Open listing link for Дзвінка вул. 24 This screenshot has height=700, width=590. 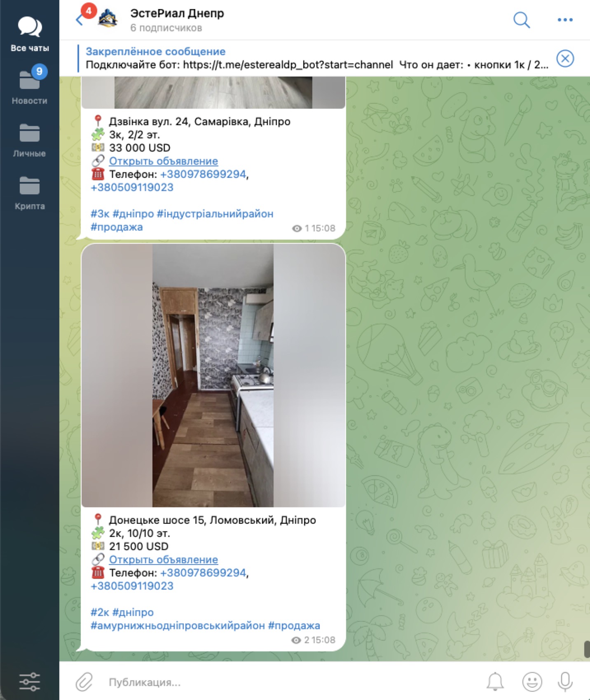pos(164,161)
